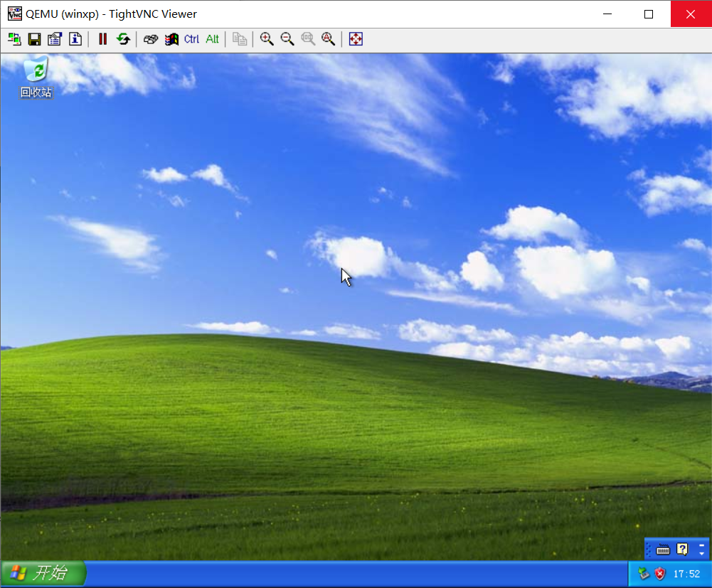712x588 pixels.
Task: Maximize the TightVNC Viewer window
Action: [x=649, y=14]
